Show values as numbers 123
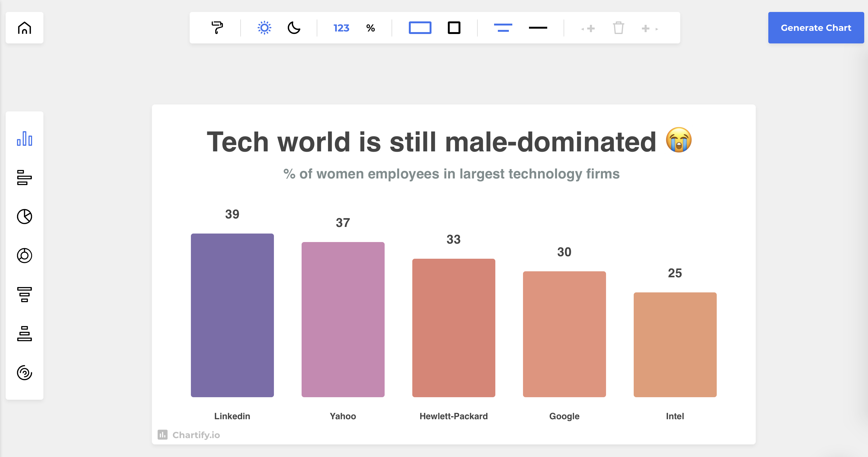 click(x=341, y=28)
